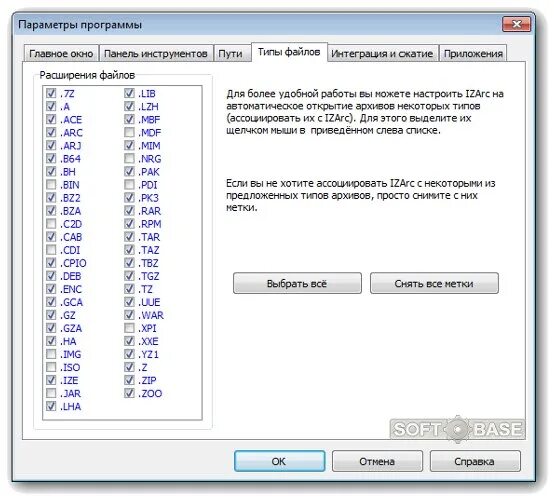Uncheck the .RPM extension checkbox

[x=129, y=224]
